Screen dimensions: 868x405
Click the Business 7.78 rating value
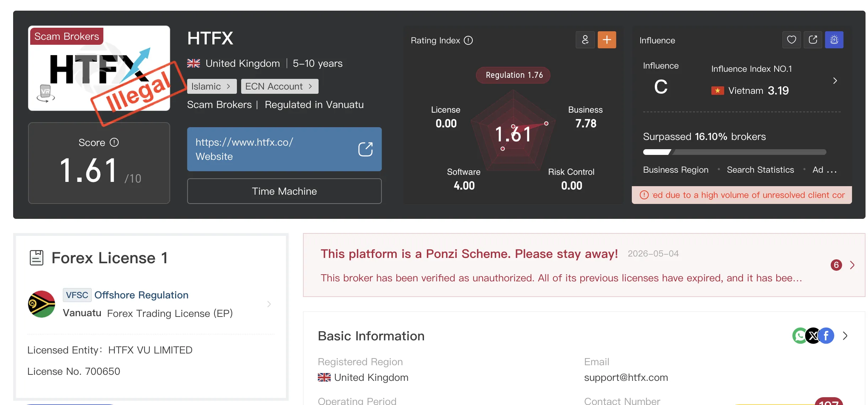tap(586, 123)
